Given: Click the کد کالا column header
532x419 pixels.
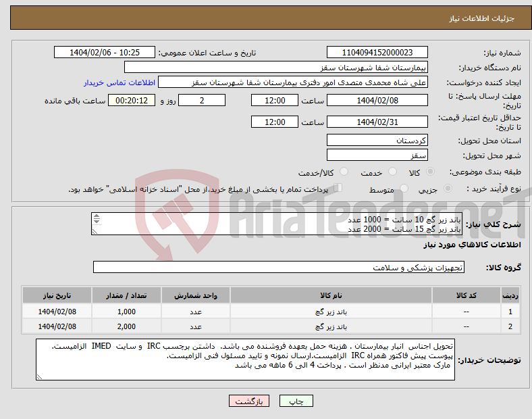Looking at the screenshot, I should (467, 295).
